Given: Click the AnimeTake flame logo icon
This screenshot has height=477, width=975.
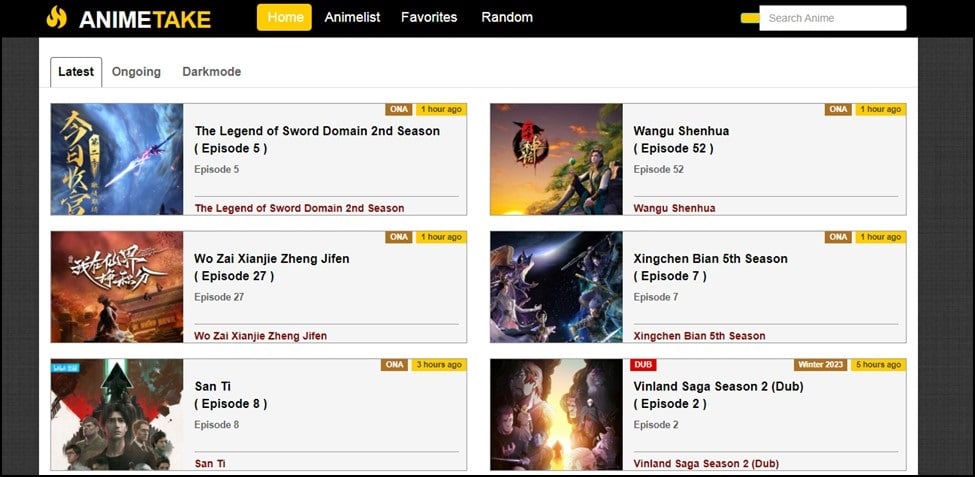Looking at the screenshot, I should (x=57, y=17).
